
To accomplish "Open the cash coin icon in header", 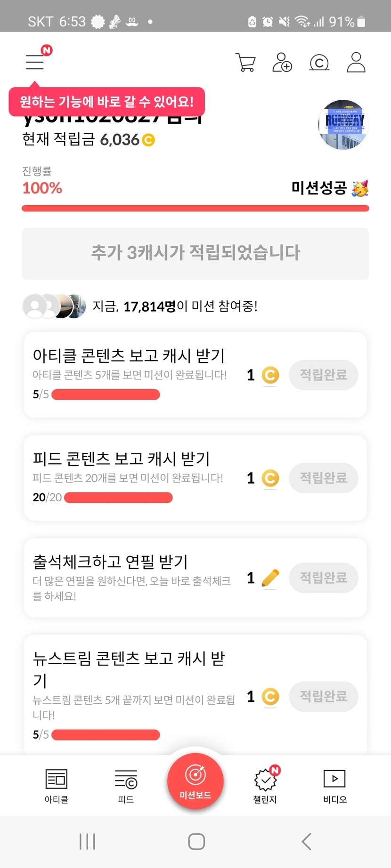I will pos(319,62).
